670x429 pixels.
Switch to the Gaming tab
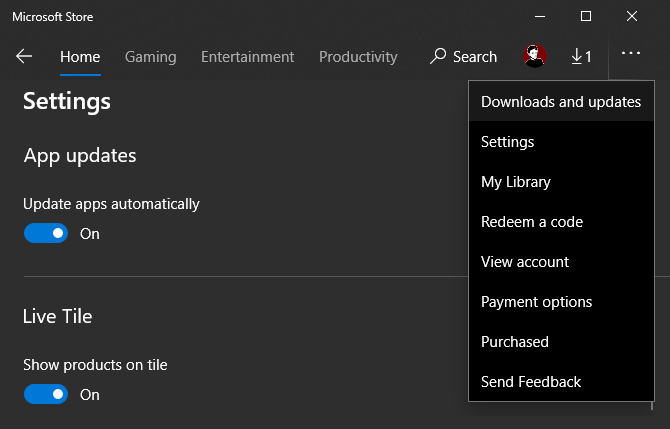(150, 57)
